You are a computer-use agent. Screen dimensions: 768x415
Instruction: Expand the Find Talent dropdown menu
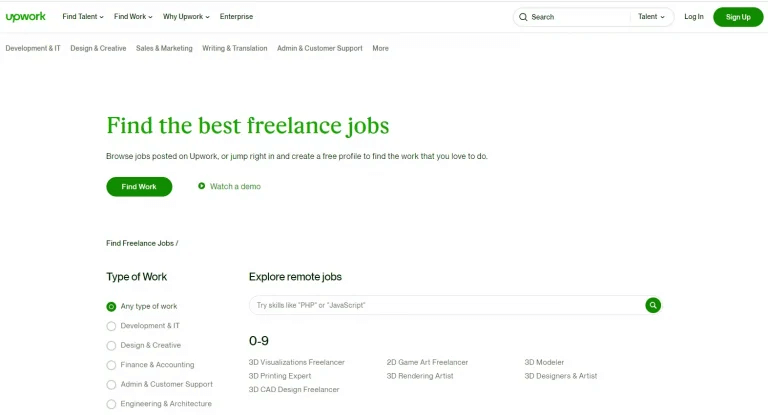point(83,17)
